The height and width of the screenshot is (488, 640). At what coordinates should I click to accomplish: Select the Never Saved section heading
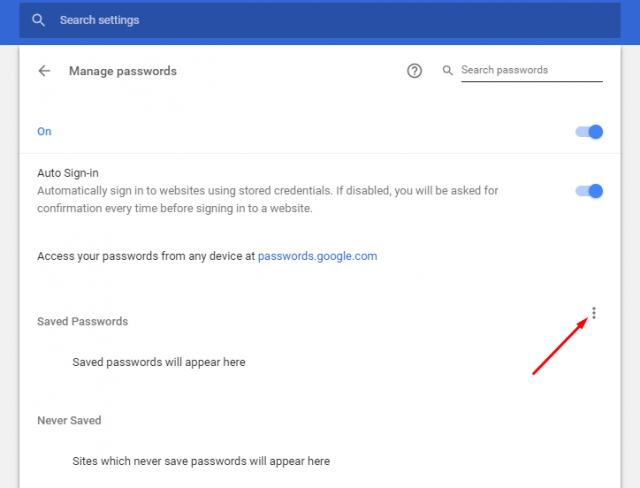(69, 421)
